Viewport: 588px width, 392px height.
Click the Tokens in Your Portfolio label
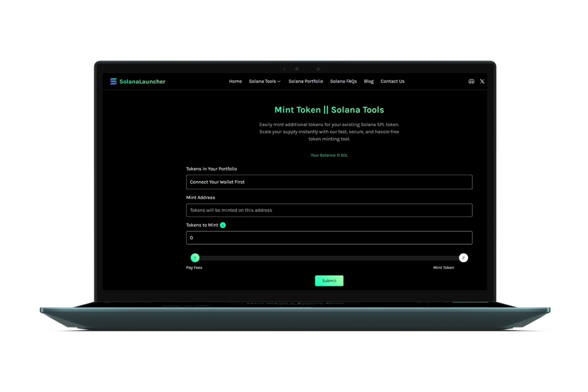point(211,169)
